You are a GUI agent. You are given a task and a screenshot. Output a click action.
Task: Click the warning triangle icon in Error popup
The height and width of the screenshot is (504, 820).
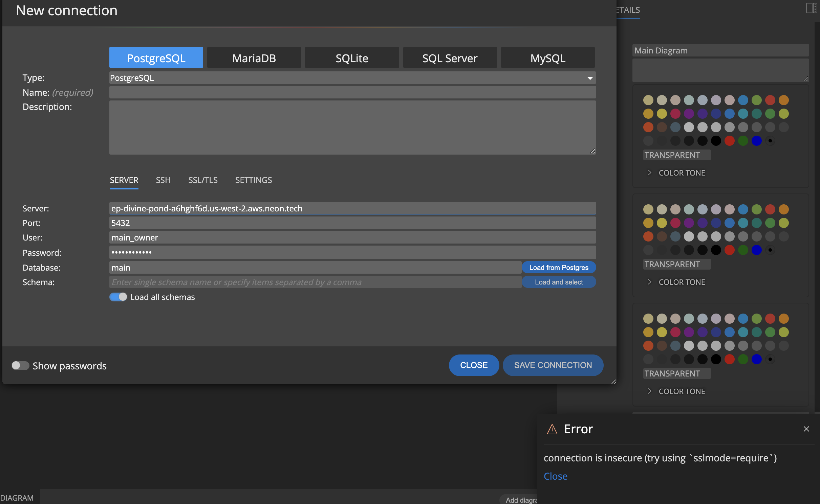coord(552,429)
